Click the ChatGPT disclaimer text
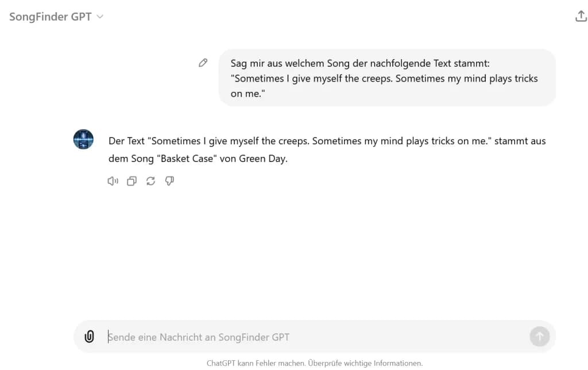Screen dimensions: 588x370 tap(314, 363)
